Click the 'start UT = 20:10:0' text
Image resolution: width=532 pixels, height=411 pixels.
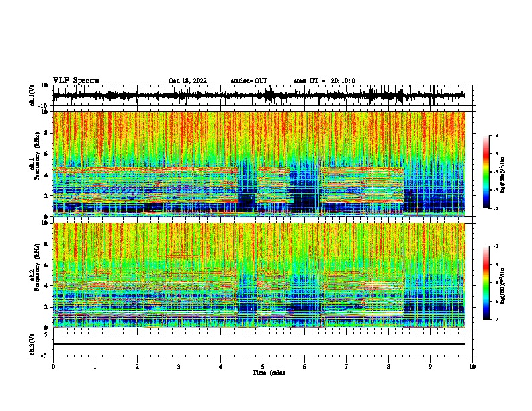[324, 81]
